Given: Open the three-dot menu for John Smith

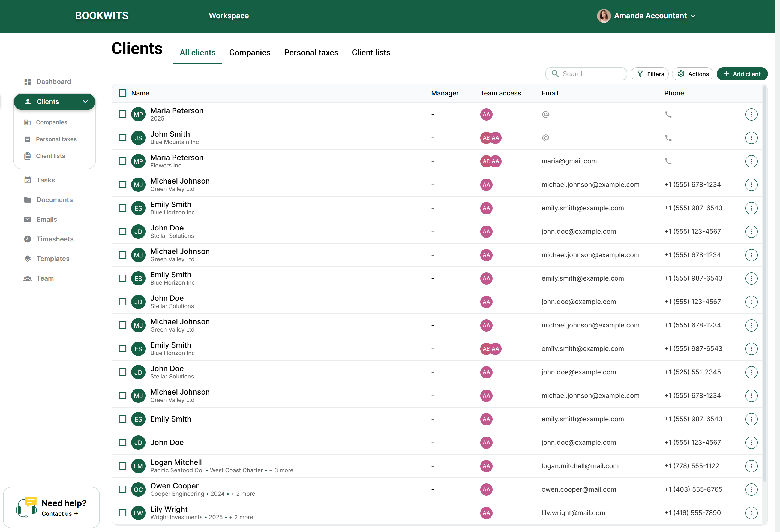Looking at the screenshot, I should tap(751, 138).
